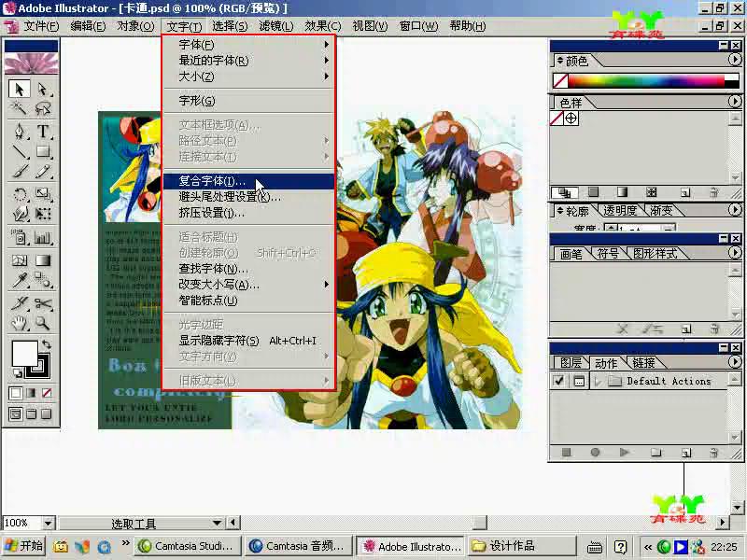Expand the 字体(F) submenu

pyautogui.click(x=248, y=44)
